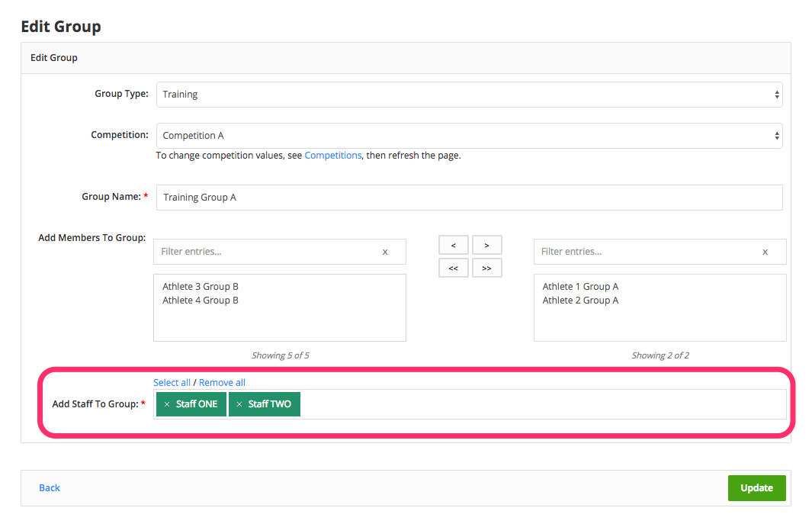
Task: Open the Group Type dropdown
Action: [469, 95]
